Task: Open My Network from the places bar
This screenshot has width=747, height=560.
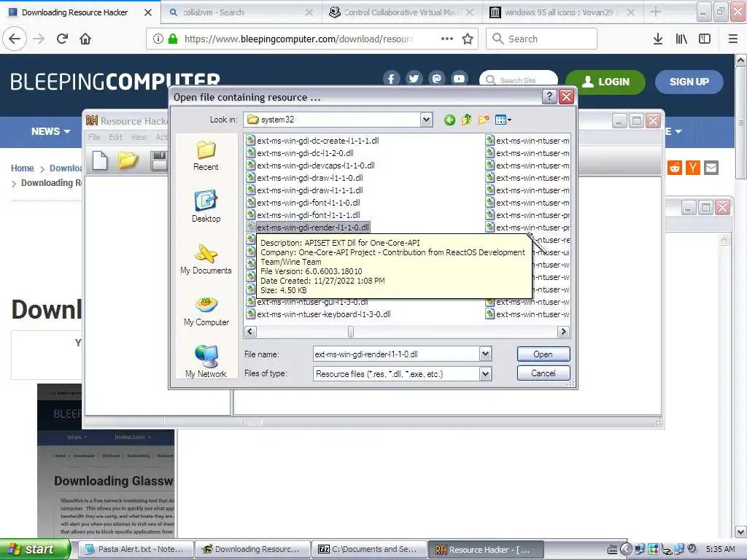Action: tap(206, 362)
